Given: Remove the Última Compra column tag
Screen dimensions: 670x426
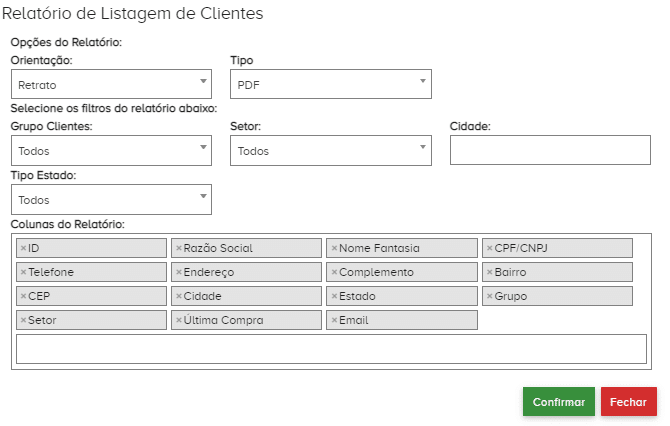Looking at the screenshot, I should (x=178, y=320).
